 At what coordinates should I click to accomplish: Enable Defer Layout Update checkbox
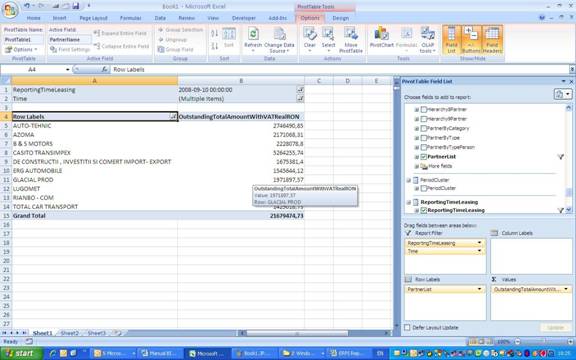(x=407, y=327)
